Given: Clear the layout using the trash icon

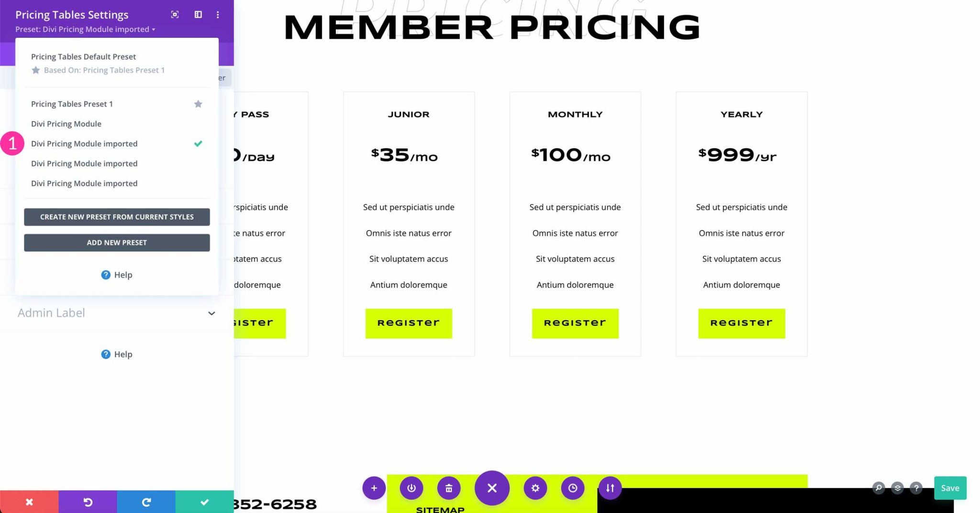Looking at the screenshot, I should [448, 488].
